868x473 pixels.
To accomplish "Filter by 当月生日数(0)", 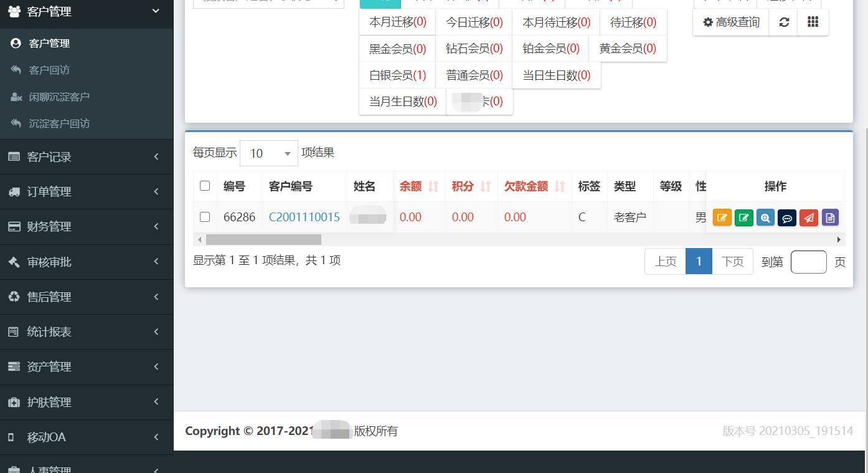I will pos(403,102).
